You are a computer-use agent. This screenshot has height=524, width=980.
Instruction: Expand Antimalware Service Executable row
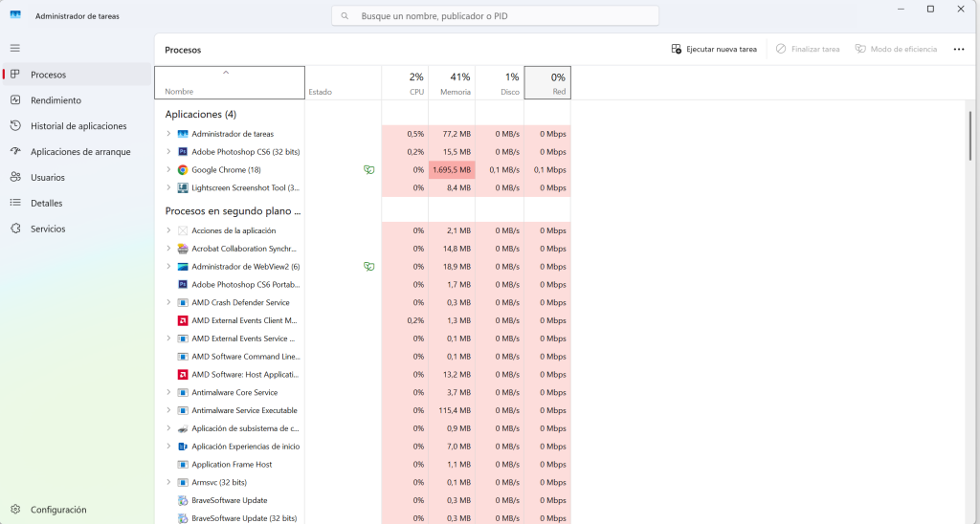tap(168, 410)
